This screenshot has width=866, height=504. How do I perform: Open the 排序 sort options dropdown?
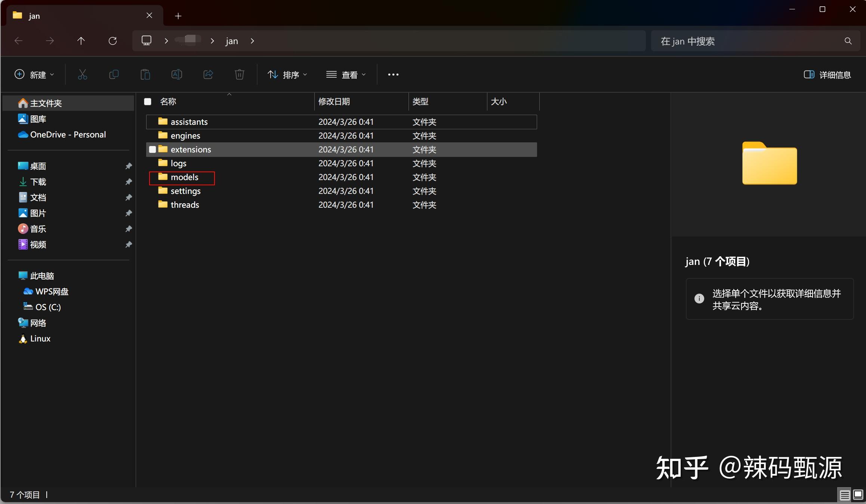tap(287, 74)
